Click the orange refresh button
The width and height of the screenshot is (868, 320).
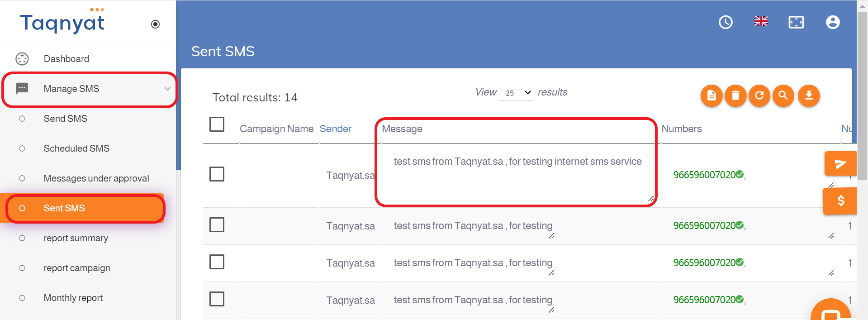(x=759, y=96)
